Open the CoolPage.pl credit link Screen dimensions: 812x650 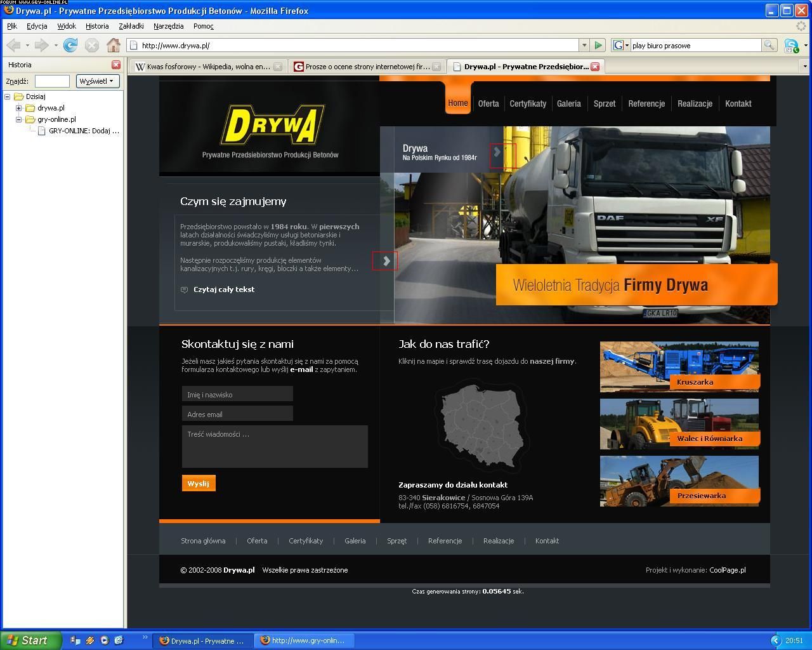pos(728,570)
